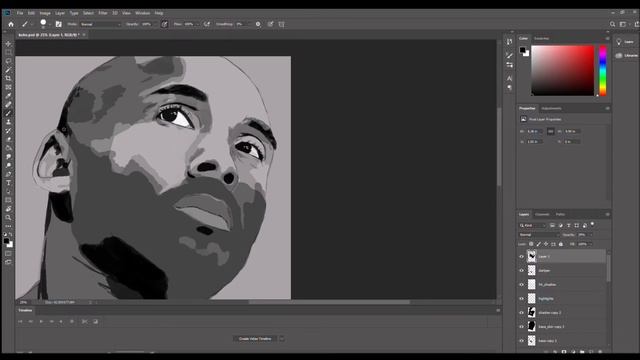Click Create Video Timeline button
640x360 pixels.
click(x=255, y=339)
